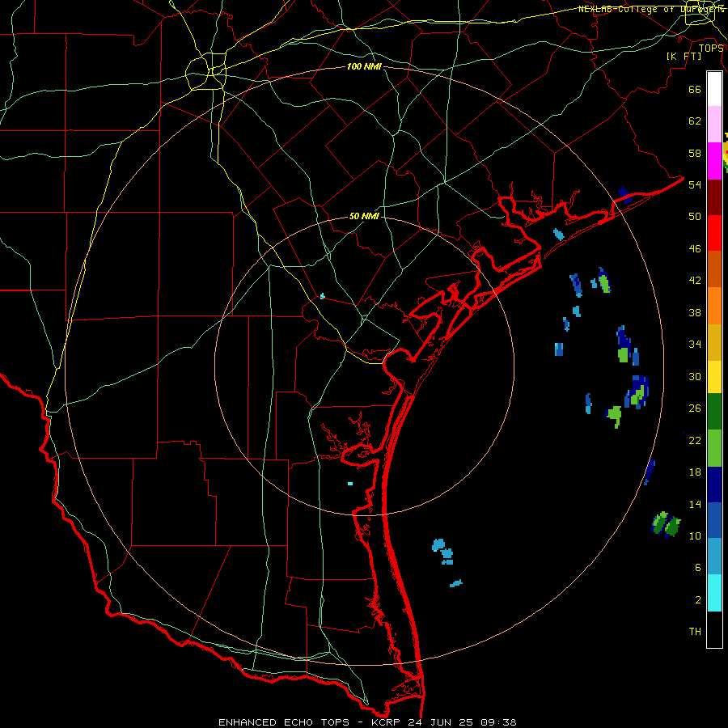Click the legend value "46"
Viewport: 728px width, 728px height.
tap(695, 249)
